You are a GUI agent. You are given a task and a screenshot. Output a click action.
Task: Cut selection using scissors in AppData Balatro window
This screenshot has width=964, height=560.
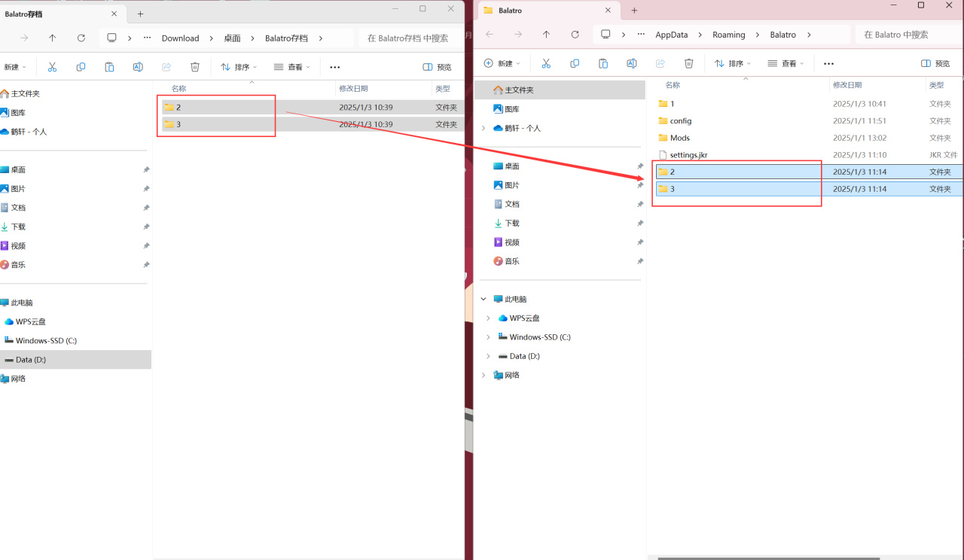click(546, 63)
